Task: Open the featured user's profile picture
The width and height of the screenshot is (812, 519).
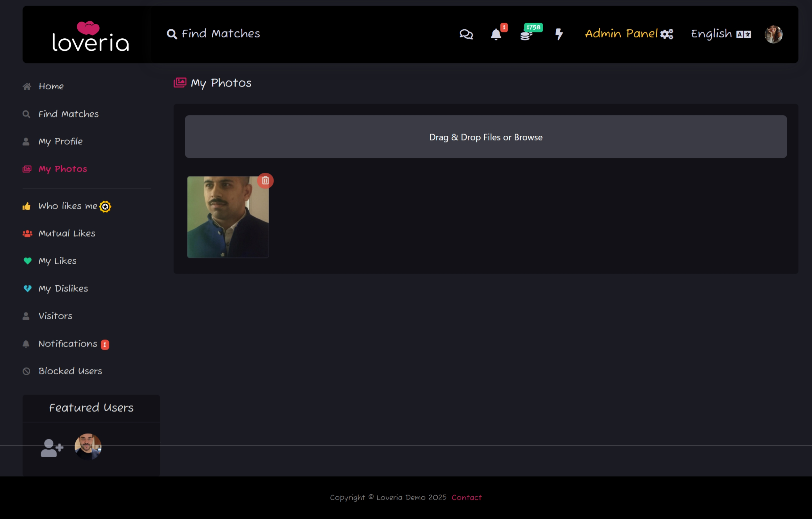Action: coord(88,446)
